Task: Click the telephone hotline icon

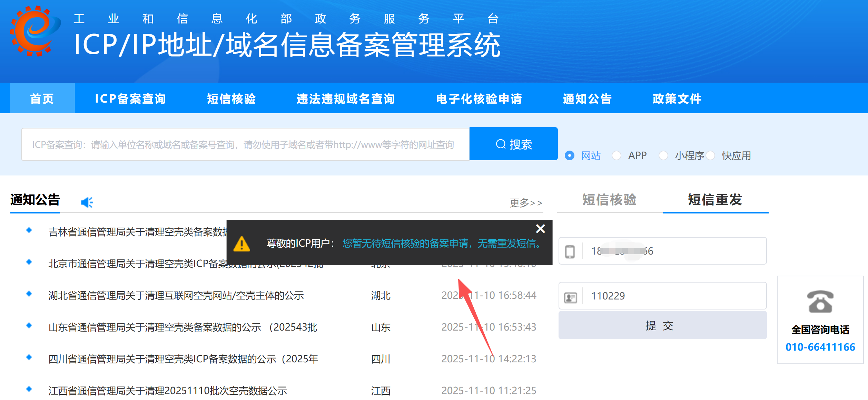Action: coord(820,302)
